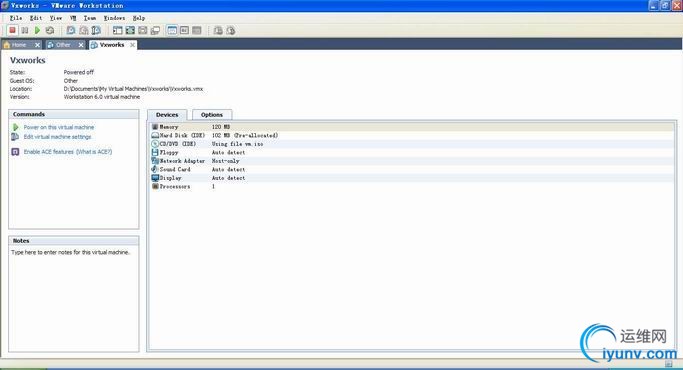Click the Vxworks.vmx location path text

pos(133,89)
